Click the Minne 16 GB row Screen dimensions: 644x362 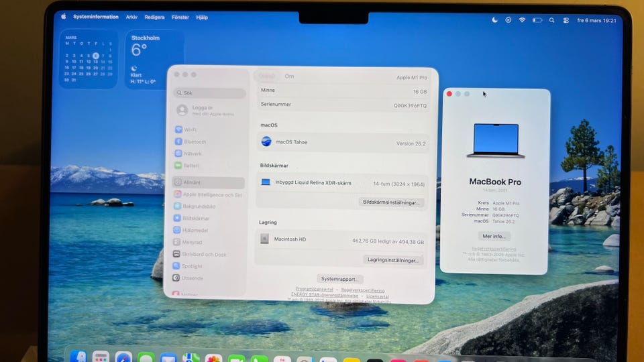tap(343, 91)
